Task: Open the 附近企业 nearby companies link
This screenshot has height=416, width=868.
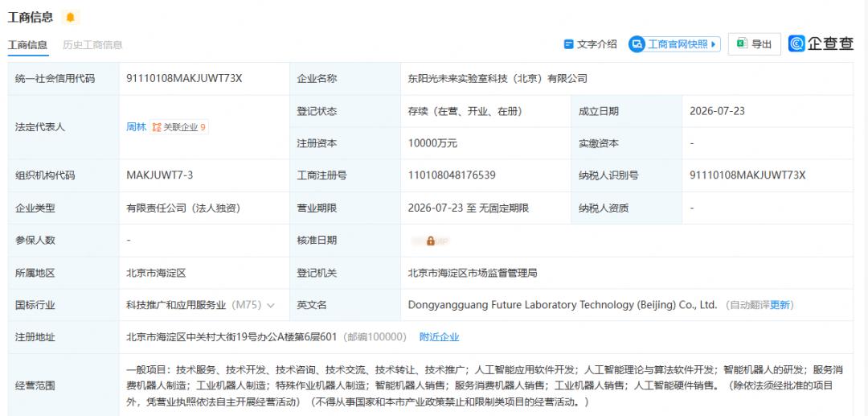Action: coord(439,337)
